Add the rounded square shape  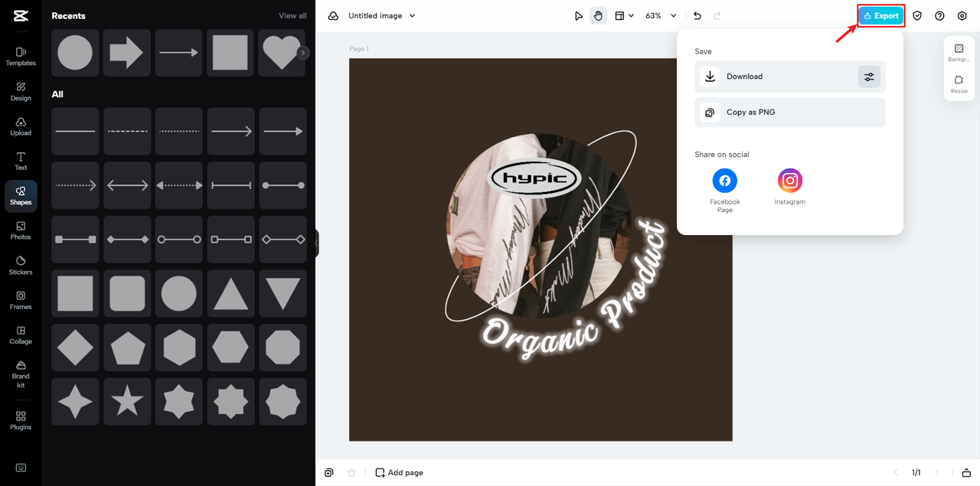point(127,293)
